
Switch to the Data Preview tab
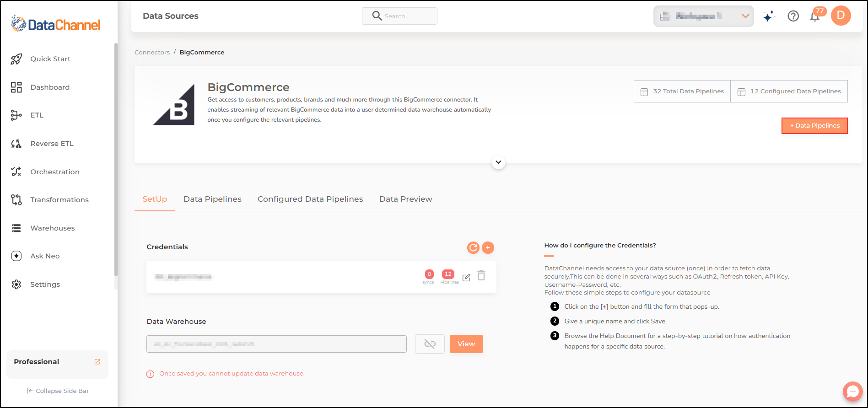[406, 199]
